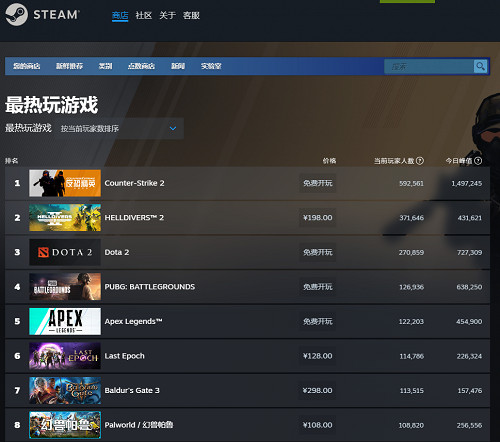Open the 新闻 store tab
The height and width of the screenshot is (442, 500).
click(178, 66)
